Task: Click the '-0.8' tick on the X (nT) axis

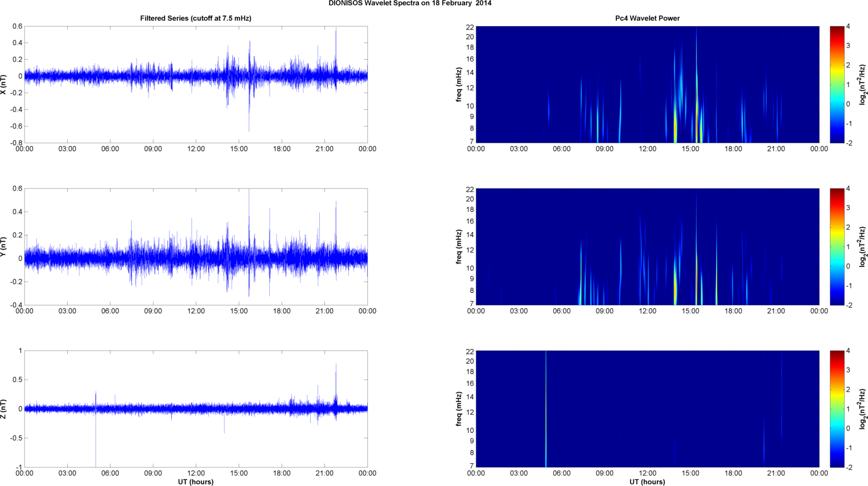Action: 17,143
